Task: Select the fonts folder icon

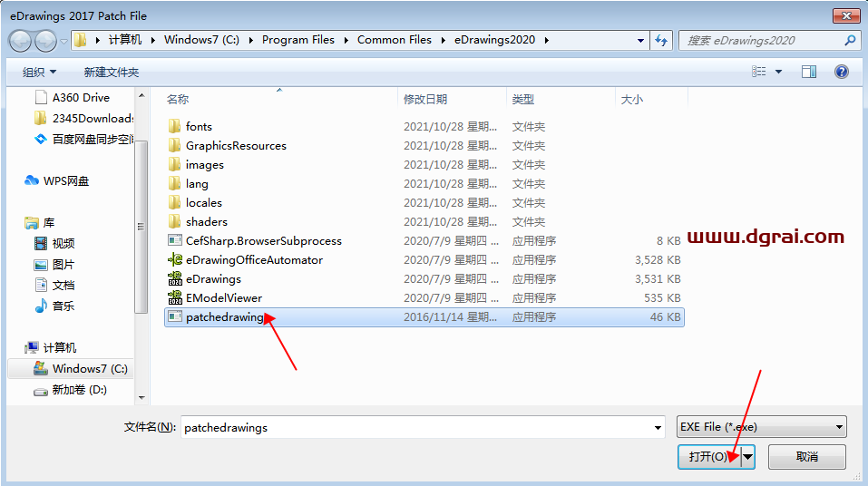Action: [x=174, y=126]
